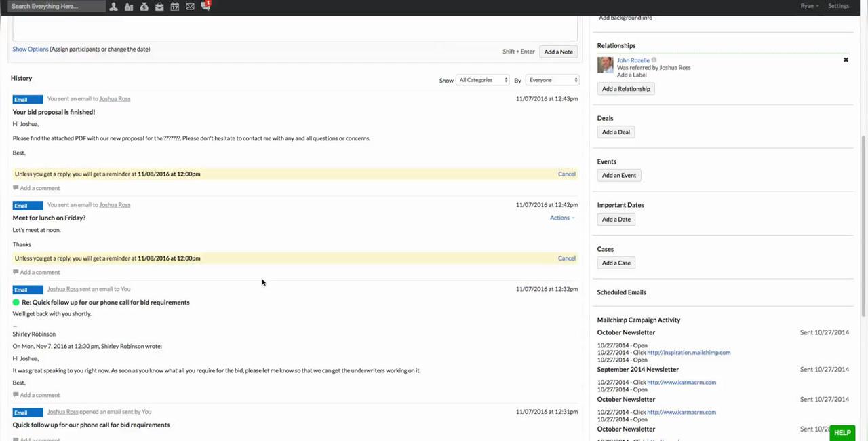Click the Add a Note button
Viewport: 868px width, 441px height.
pos(558,52)
